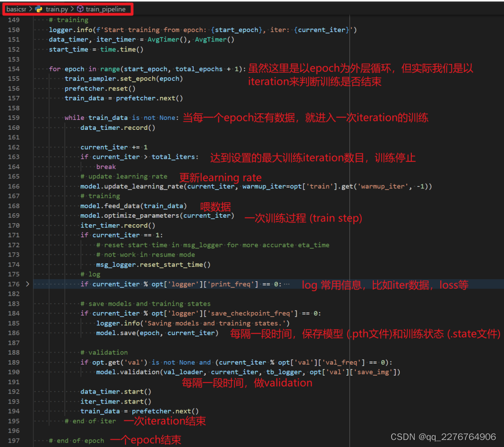The width and height of the screenshot is (504, 447).
Task: Click 'train_sampler.set_epoch(epoch)' on line 155
Action: [124, 79]
